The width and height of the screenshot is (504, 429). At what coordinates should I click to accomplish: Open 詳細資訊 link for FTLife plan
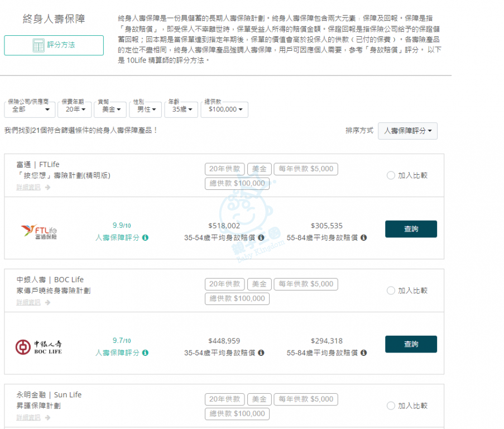pyautogui.click(x=28, y=188)
